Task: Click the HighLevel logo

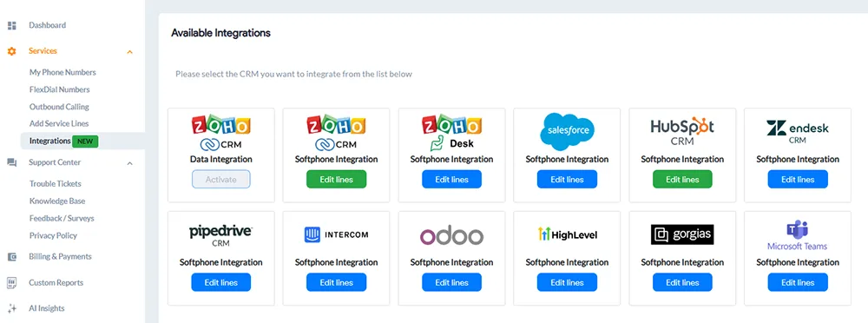Action: 567,235
